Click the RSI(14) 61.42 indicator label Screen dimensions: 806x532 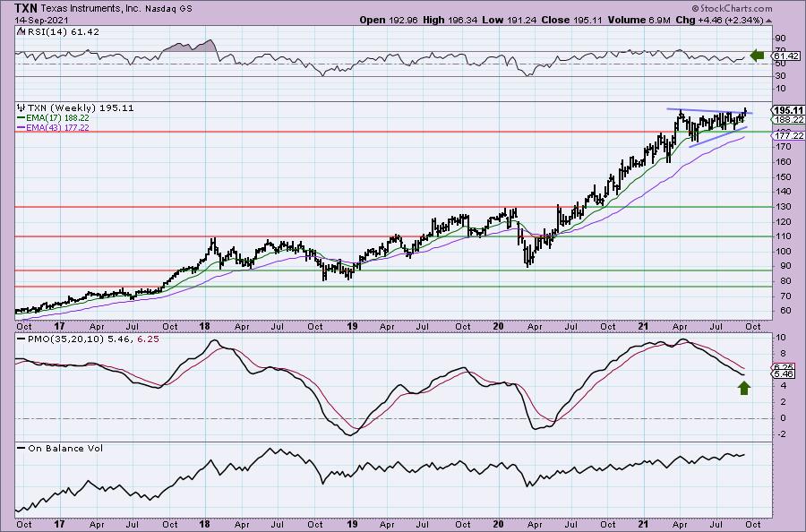63,32
